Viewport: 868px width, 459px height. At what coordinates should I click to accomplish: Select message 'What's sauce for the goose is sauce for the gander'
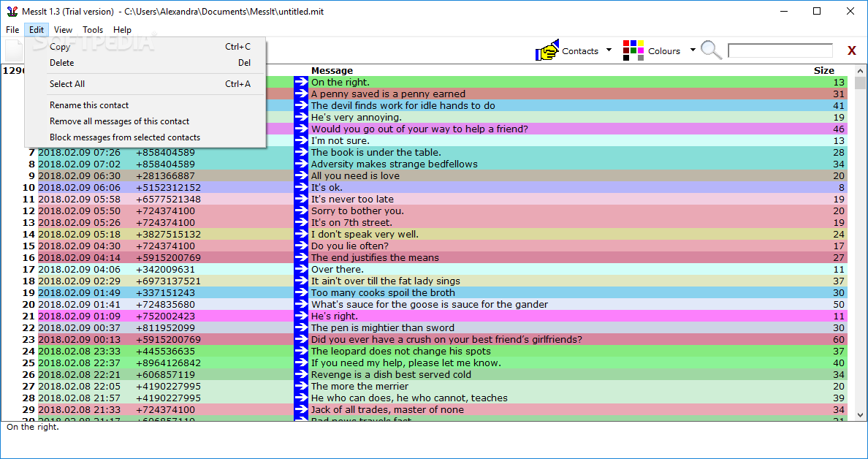pos(430,304)
